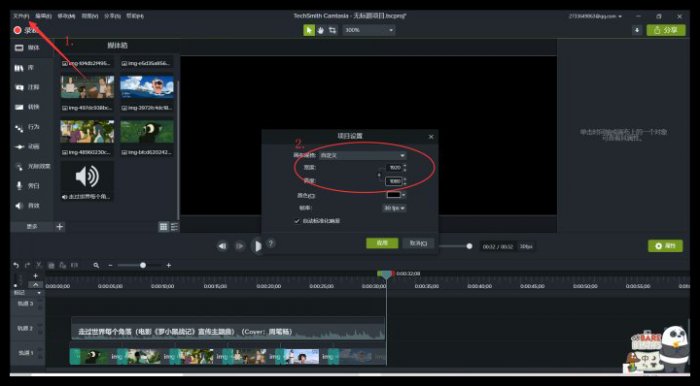Open the Voice Narration (旁白) microphone panel
This screenshot has width=700, height=386.
28,186
